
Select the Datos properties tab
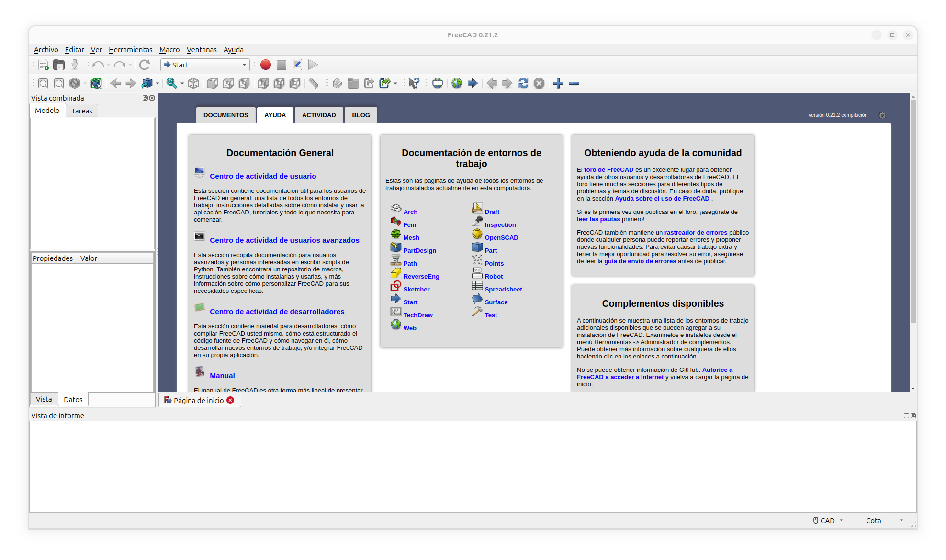[73, 400]
